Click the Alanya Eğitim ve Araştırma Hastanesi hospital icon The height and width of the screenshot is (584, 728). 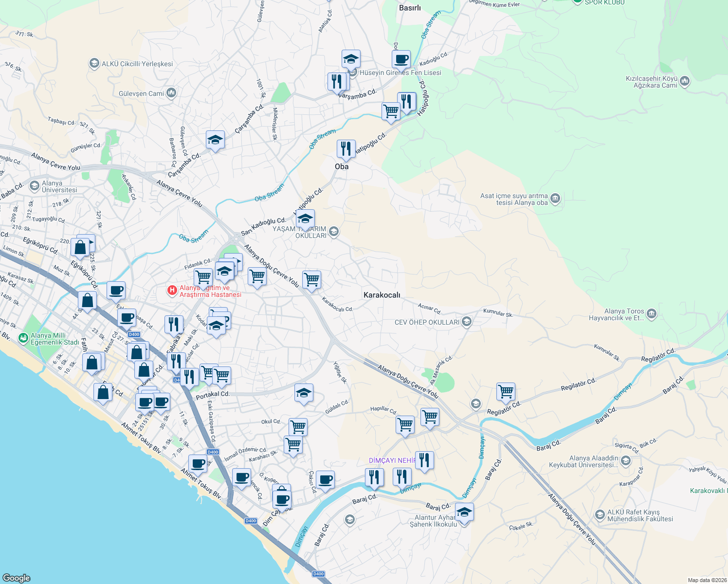(x=172, y=290)
